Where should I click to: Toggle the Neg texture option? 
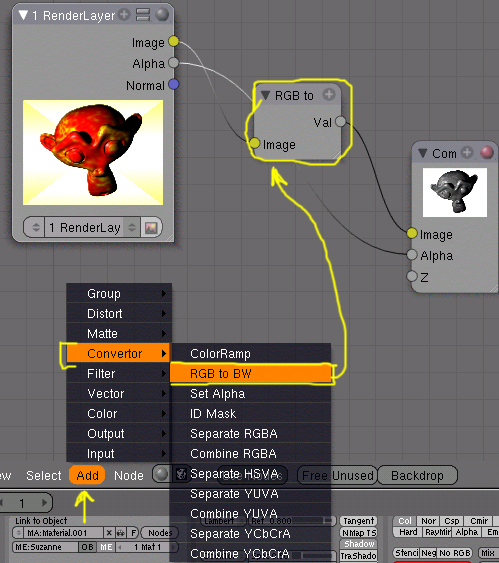[429, 553]
